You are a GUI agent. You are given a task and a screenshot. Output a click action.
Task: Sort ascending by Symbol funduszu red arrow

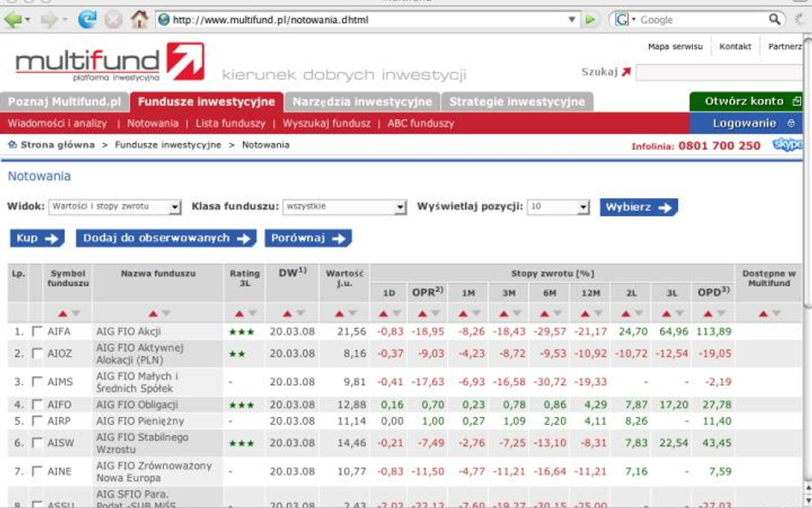point(61,314)
